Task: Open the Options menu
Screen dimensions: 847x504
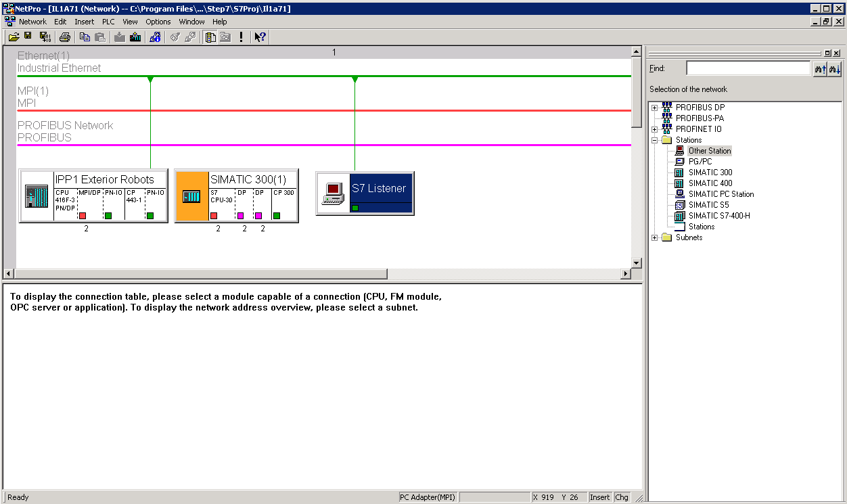Action: [158, 22]
